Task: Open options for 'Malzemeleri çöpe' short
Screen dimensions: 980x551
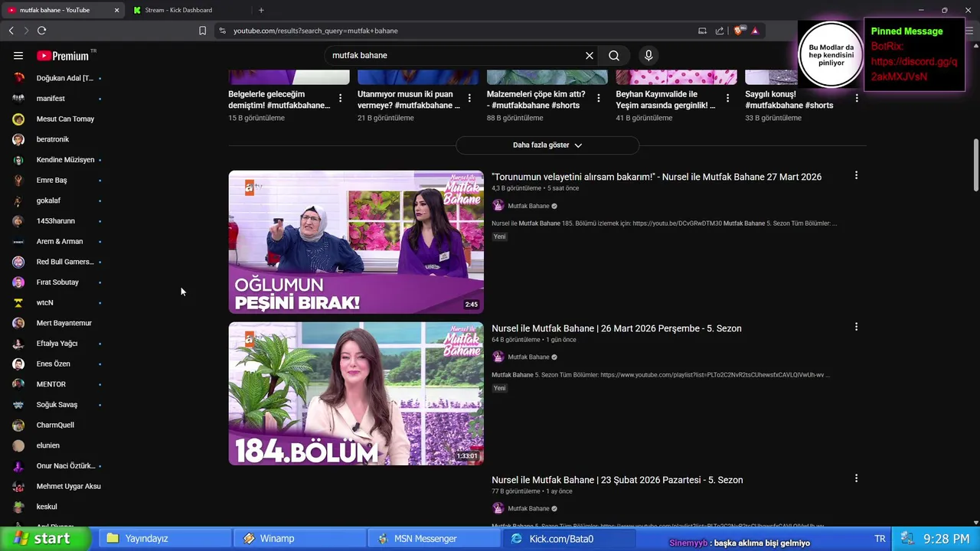Action: [599, 98]
